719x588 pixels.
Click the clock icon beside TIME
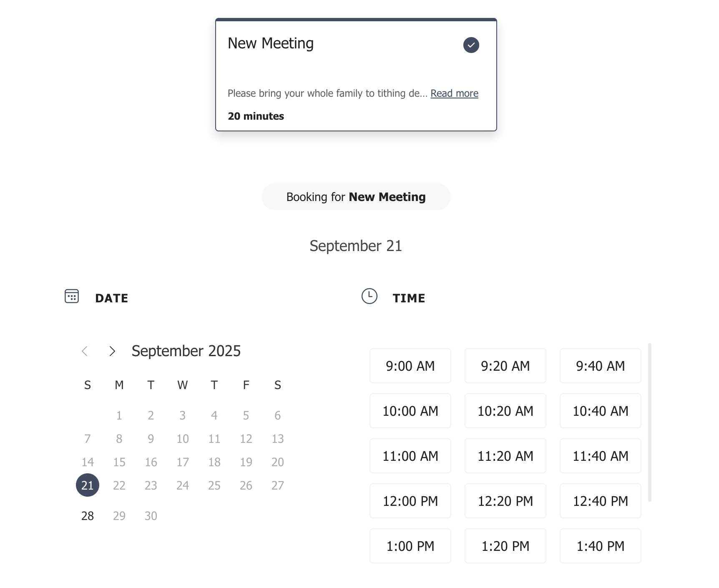[x=369, y=296]
